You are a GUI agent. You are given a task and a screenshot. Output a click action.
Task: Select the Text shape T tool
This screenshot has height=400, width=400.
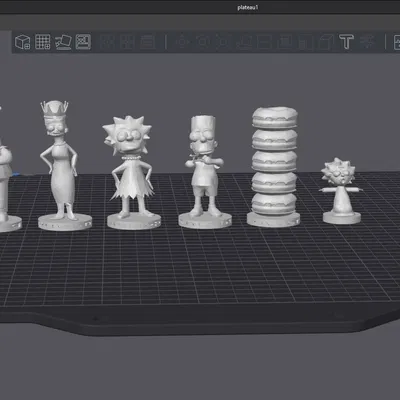coord(346,42)
